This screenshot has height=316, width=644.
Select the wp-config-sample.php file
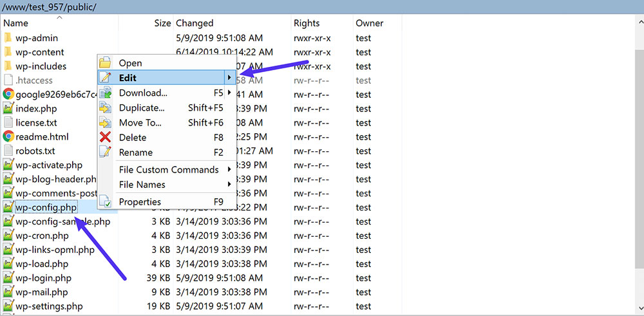pos(62,221)
